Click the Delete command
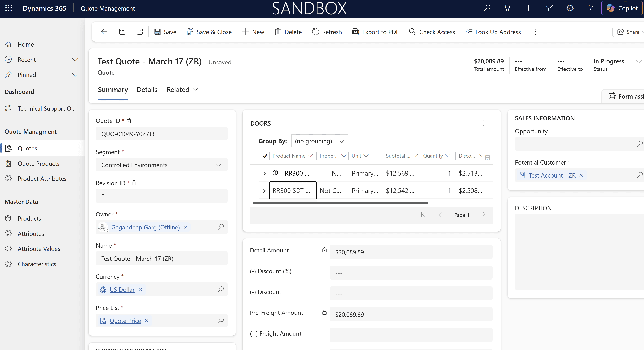This screenshot has width=644, height=350. coord(288,32)
